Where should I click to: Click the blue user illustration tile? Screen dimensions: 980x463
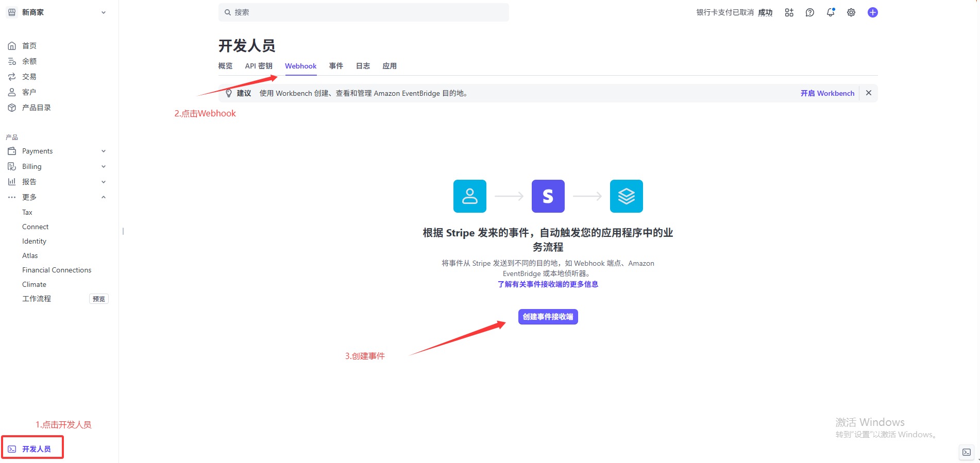point(470,196)
